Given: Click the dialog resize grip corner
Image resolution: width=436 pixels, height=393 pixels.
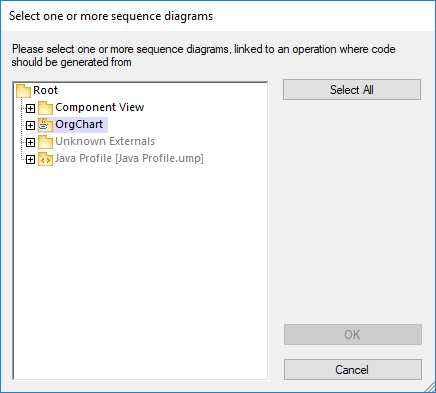Looking at the screenshot, I should point(430,387).
